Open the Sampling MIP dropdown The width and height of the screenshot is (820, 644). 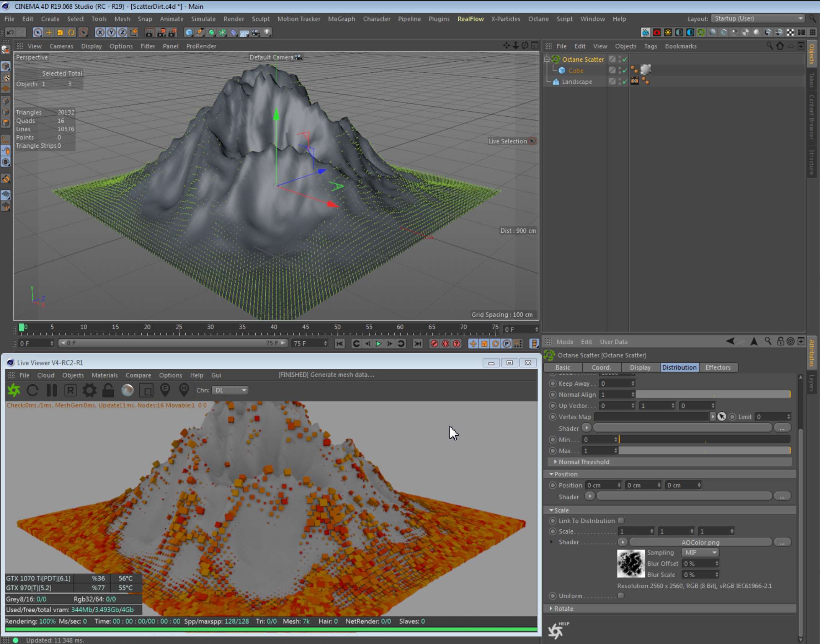point(700,553)
